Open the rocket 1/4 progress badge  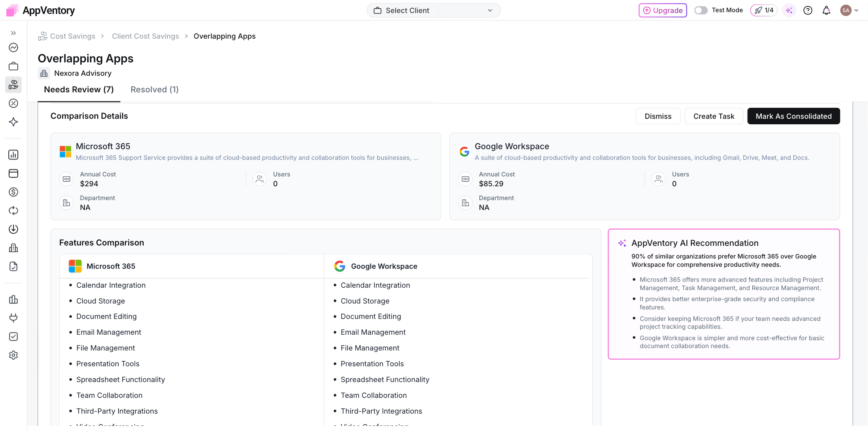coord(764,10)
